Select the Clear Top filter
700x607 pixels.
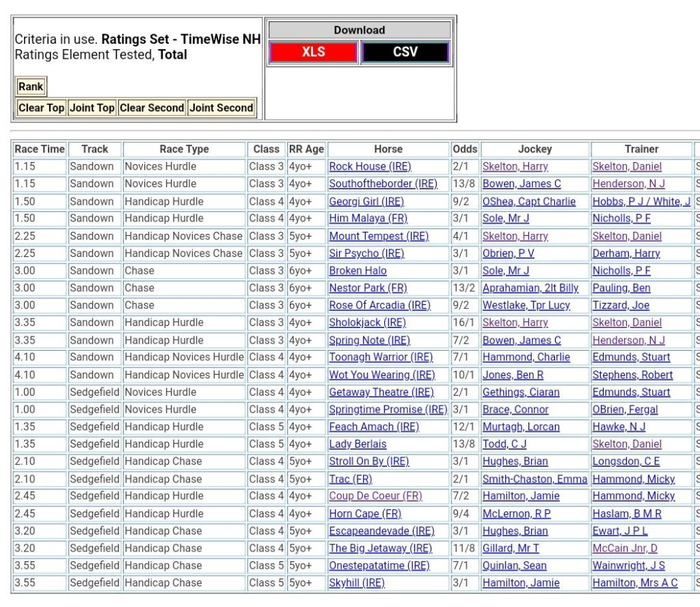(x=41, y=107)
